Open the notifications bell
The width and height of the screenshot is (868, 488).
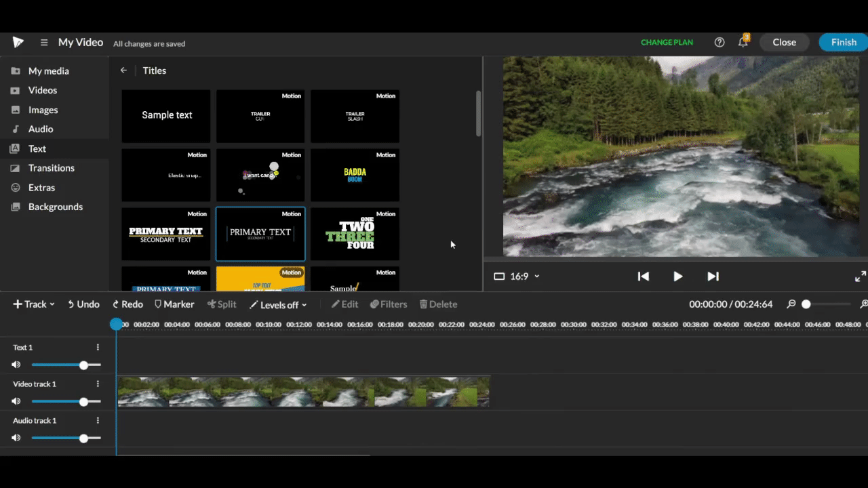(x=743, y=41)
